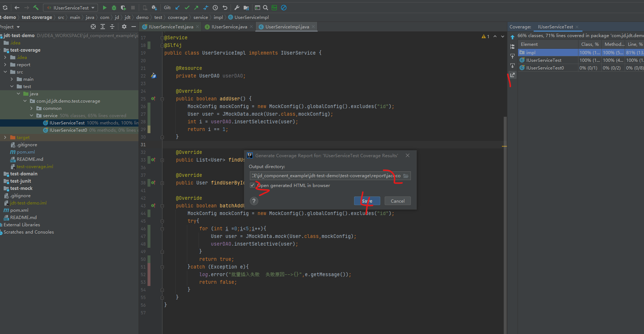Collapse all nodes in the Project panel
This screenshot has height=334, width=644.
coord(112,27)
